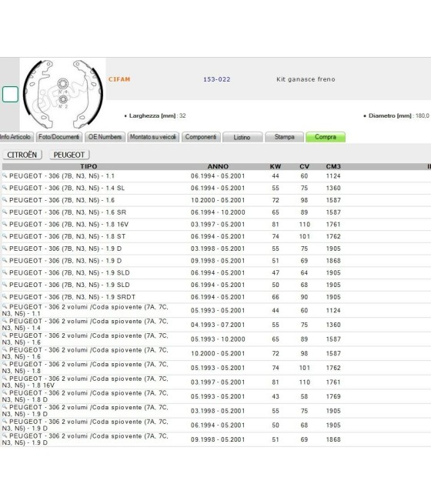The image size is (431, 504).
Task: Click magnifier icon beside Peugeot 306 1.1 row
Action: pyautogui.click(x=5, y=175)
